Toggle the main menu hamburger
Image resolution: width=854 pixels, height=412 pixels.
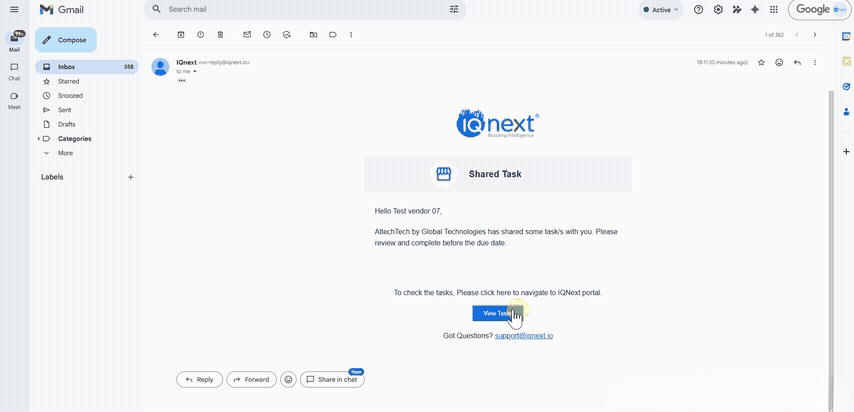14,9
